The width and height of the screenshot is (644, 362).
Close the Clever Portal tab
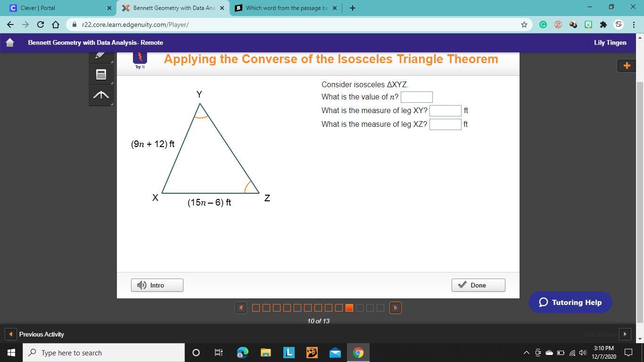[x=109, y=8]
